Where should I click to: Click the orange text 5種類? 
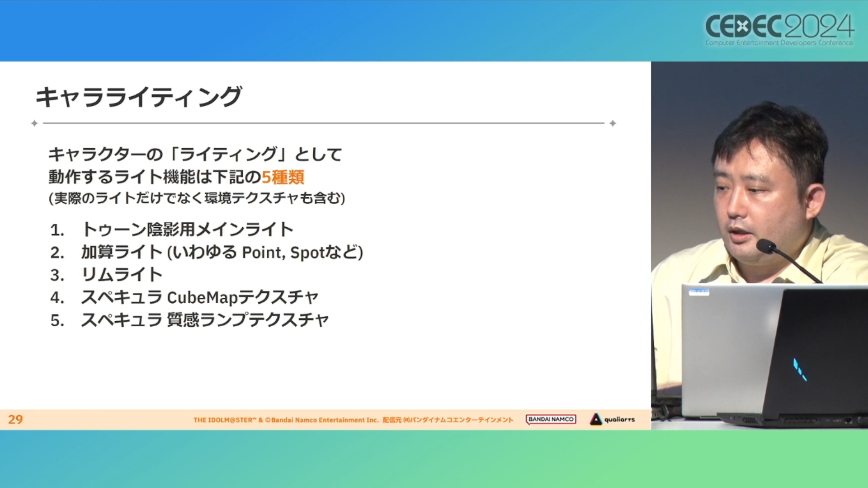click(x=283, y=177)
